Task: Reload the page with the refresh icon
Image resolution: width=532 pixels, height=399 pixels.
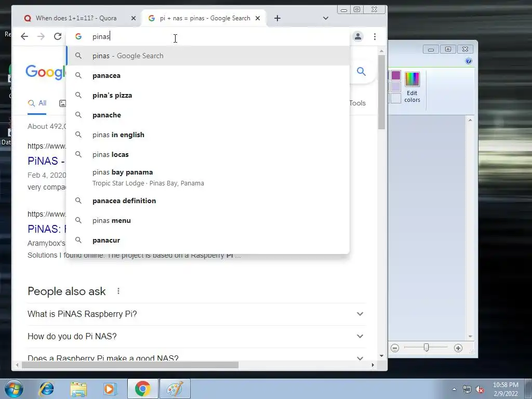Action: click(x=58, y=36)
